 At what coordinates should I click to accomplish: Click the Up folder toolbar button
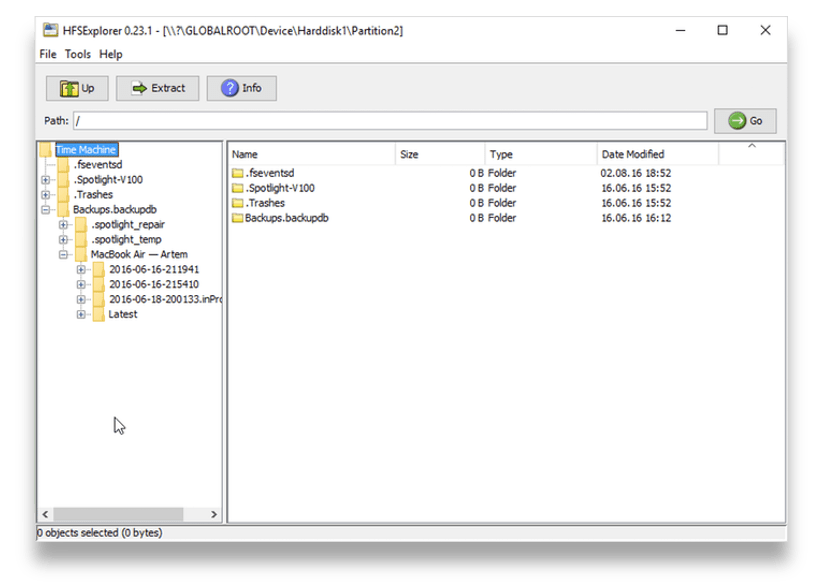tap(76, 88)
